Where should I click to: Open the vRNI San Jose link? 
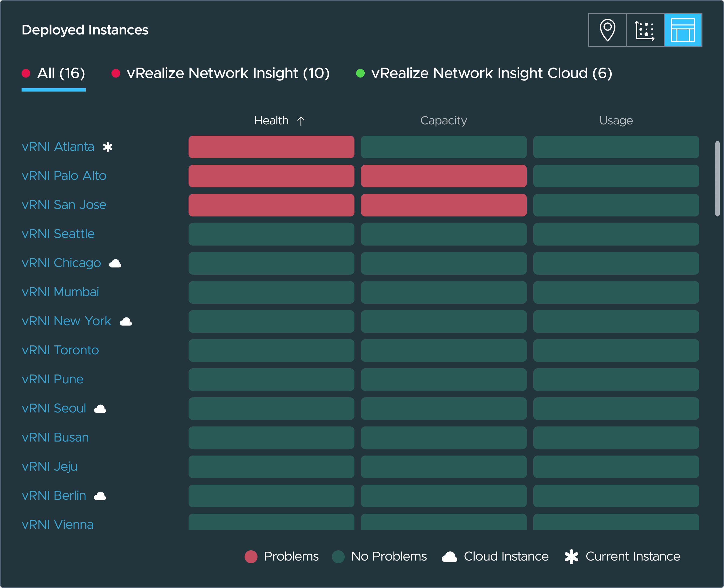pyautogui.click(x=64, y=205)
